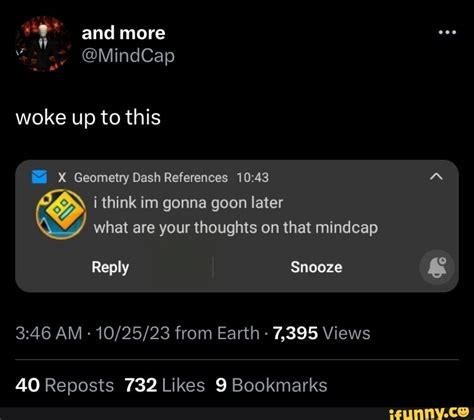Open the 9 Bookmarks count
Screen dimensions: 474x420
pyautogui.click(x=271, y=385)
